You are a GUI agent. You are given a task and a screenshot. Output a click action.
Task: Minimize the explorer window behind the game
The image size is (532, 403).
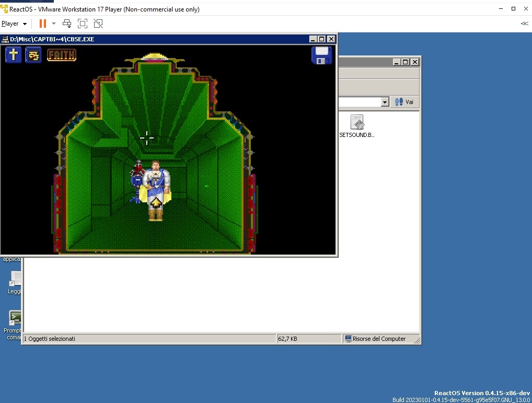point(396,62)
